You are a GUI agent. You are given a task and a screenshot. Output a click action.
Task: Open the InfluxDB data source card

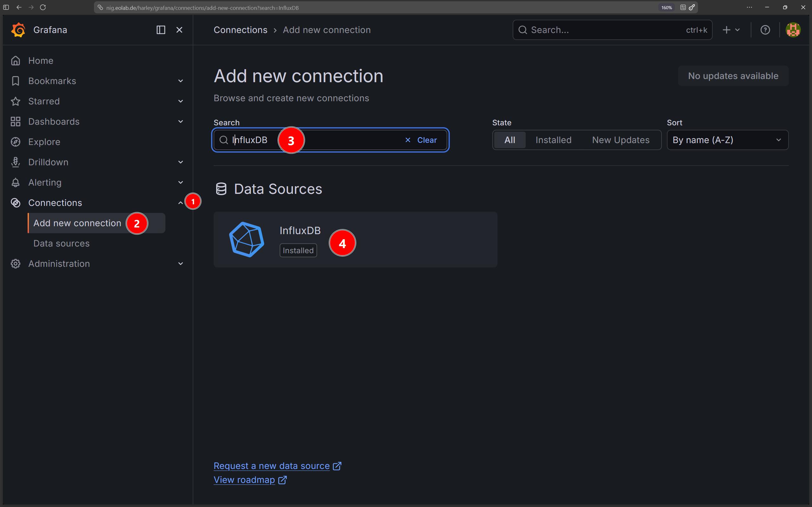(356, 240)
